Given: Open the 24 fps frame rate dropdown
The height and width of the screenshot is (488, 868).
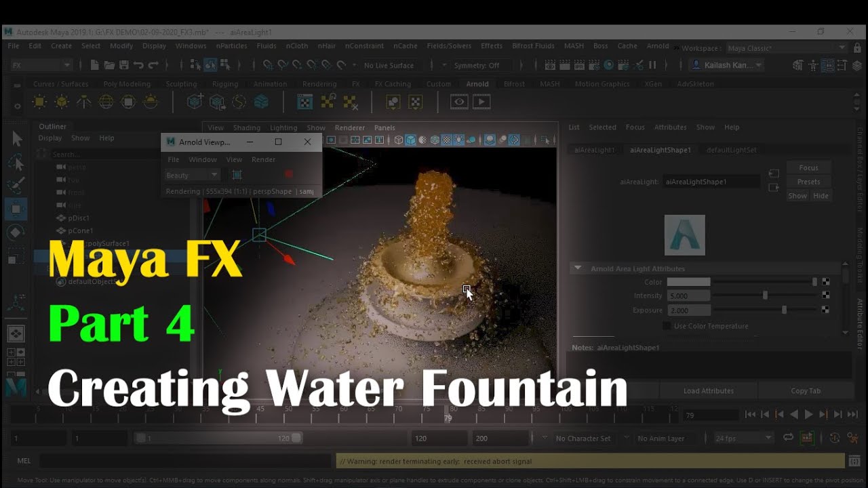Looking at the screenshot, I should (x=743, y=439).
